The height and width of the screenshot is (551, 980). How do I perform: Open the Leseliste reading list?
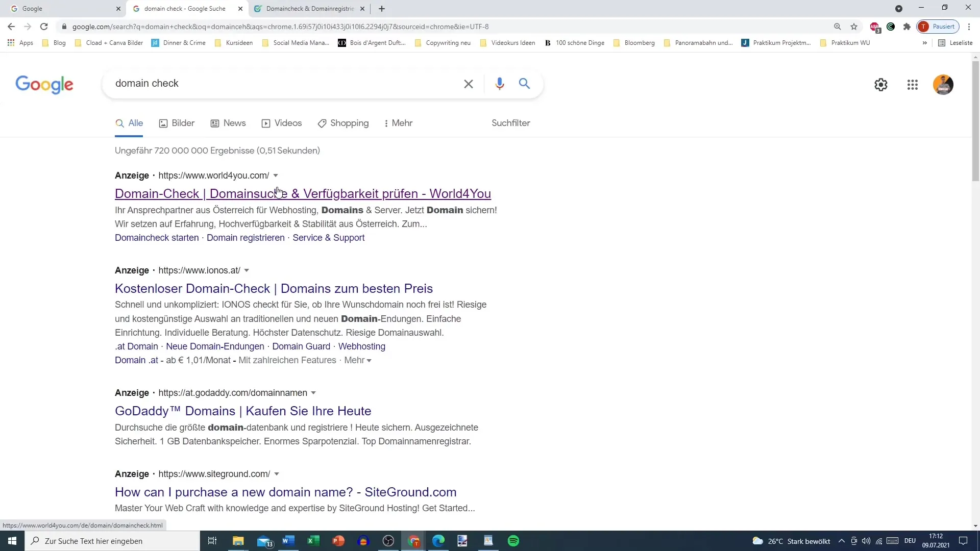[x=955, y=43]
